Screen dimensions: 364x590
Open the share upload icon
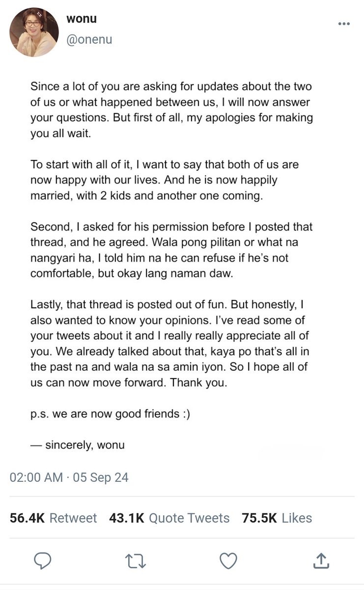(x=321, y=560)
